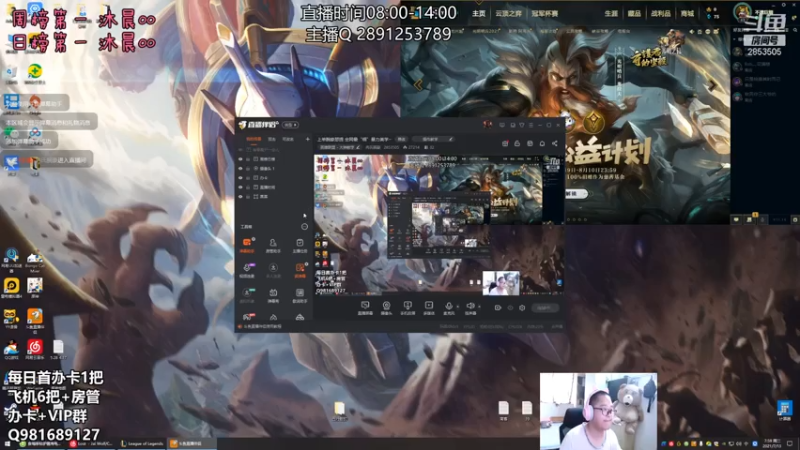Click the pencil icon beside the stream category label

[358, 147]
